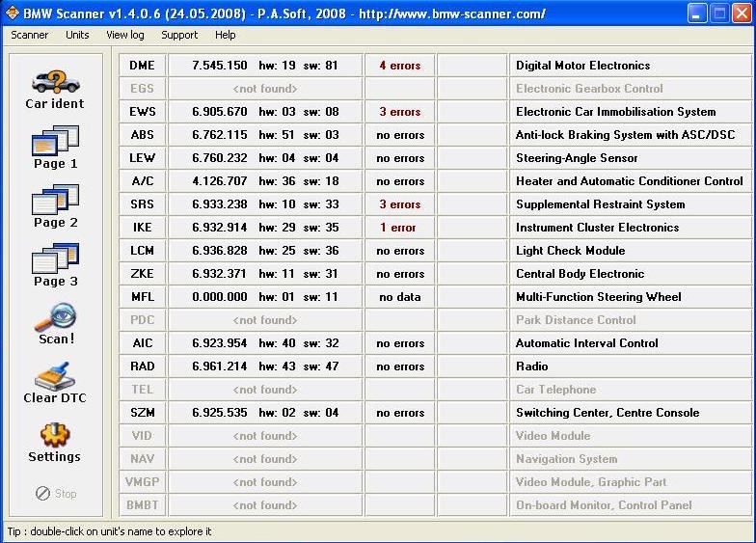Viewport: 756px width, 543px height.
Task: Click 'Central Body Electronic' description
Action: pyautogui.click(x=580, y=274)
